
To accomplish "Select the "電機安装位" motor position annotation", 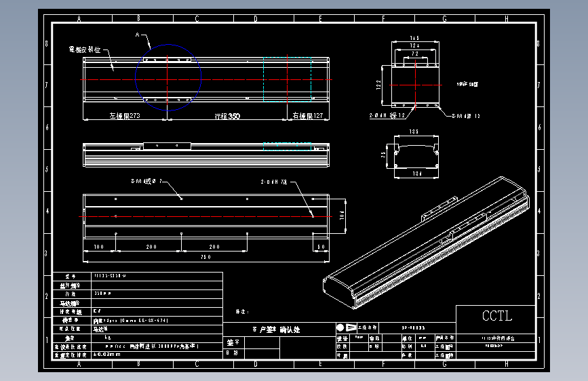I will coord(85,49).
